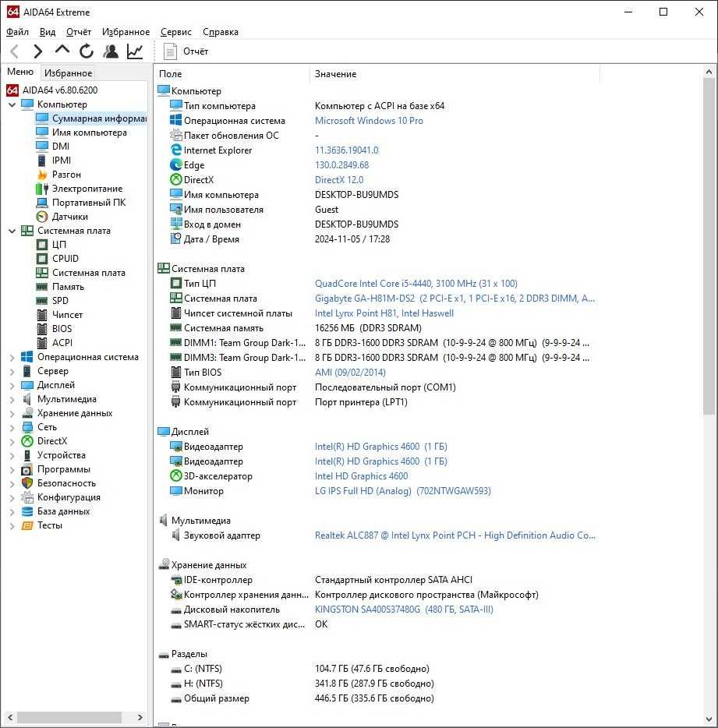Open the Microsoft Windows 10 Pro link
Viewport: 718px width, 728px height.
[369, 121]
